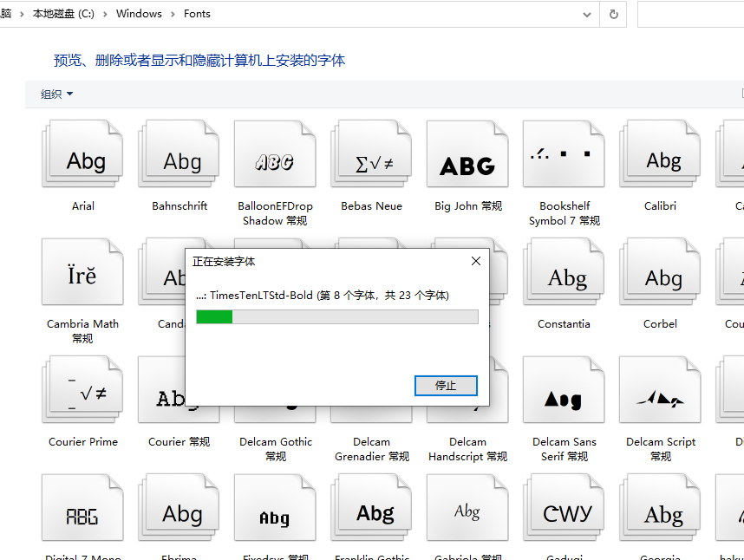Click the search input field
The image size is (744, 560).
point(690,14)
